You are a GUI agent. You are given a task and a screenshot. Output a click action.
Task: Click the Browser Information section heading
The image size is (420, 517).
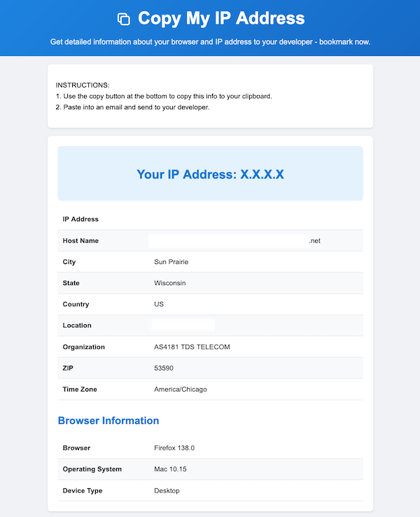click(x=108, y=421)
